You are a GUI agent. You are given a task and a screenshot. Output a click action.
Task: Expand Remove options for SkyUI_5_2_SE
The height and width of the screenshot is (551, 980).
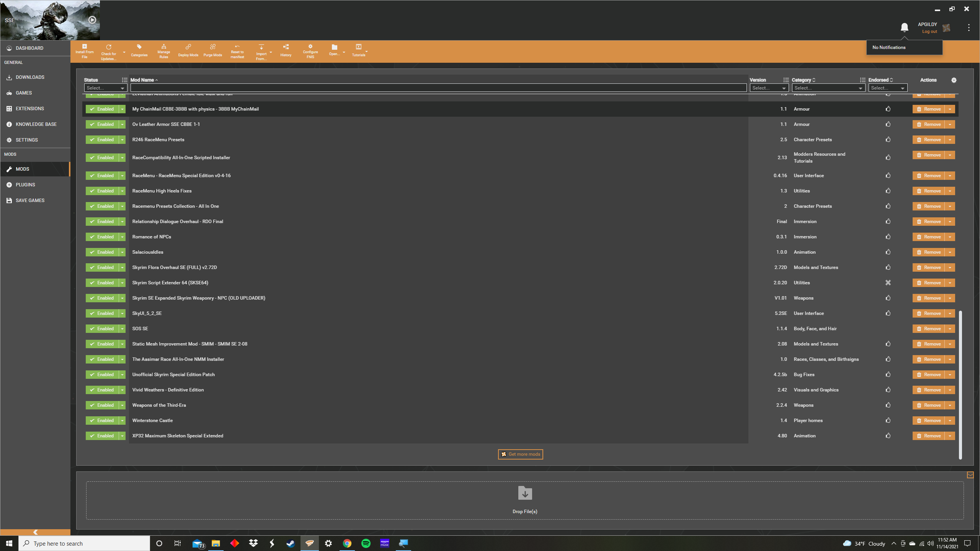(x=950, y=313)
